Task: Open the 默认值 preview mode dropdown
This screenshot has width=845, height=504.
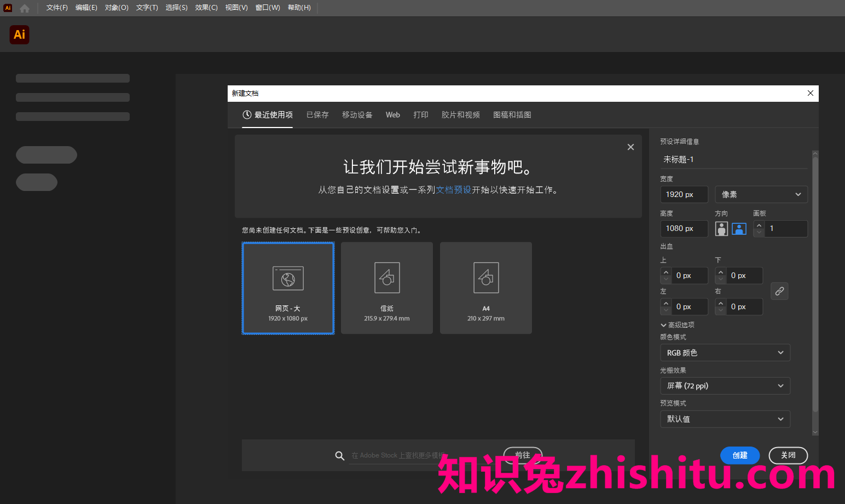Action: (x=725, y=419)
